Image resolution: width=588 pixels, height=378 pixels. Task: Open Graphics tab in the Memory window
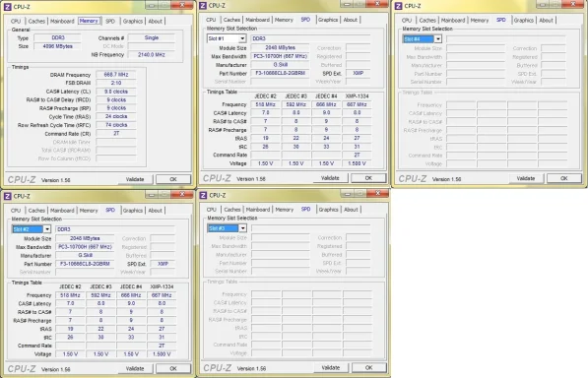(133, 22)
